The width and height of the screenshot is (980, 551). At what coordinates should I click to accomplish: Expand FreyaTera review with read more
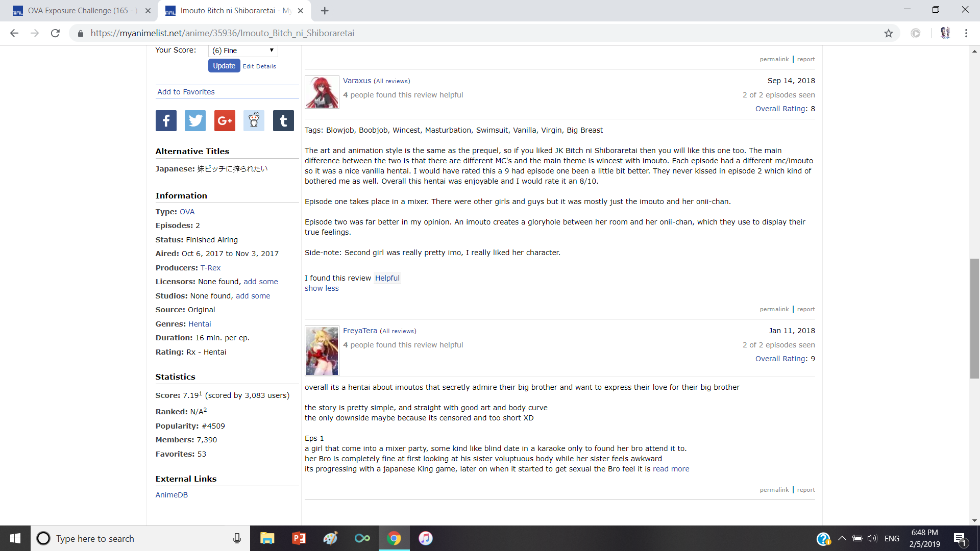671,469
